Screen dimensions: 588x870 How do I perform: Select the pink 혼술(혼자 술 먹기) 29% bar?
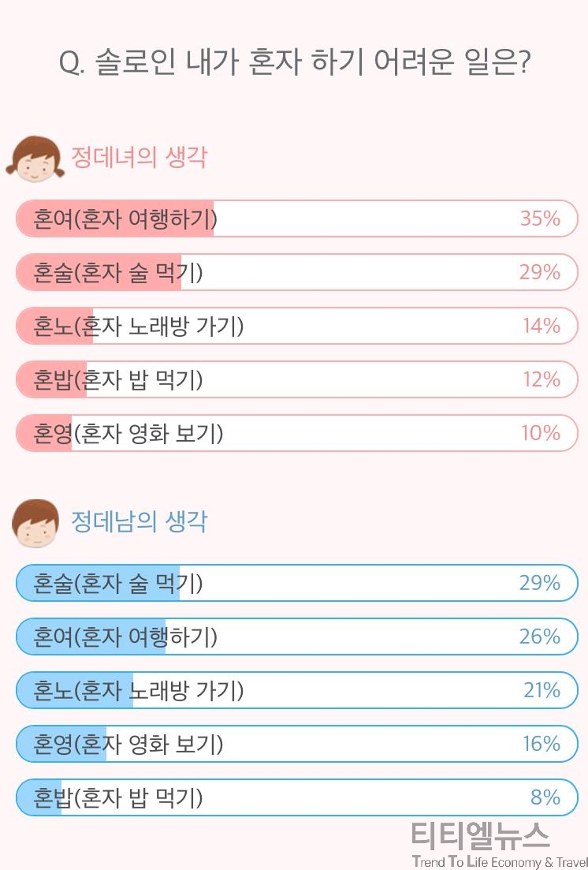(x=297, y=272)
